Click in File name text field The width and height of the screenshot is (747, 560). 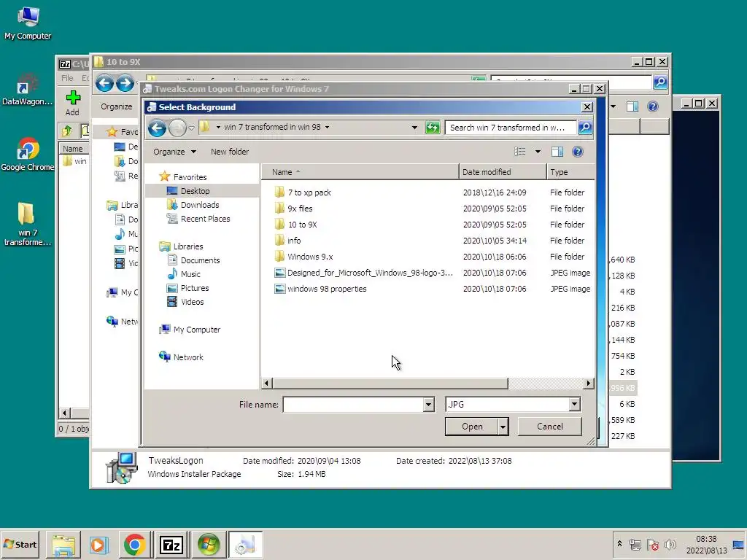(353, 405)
